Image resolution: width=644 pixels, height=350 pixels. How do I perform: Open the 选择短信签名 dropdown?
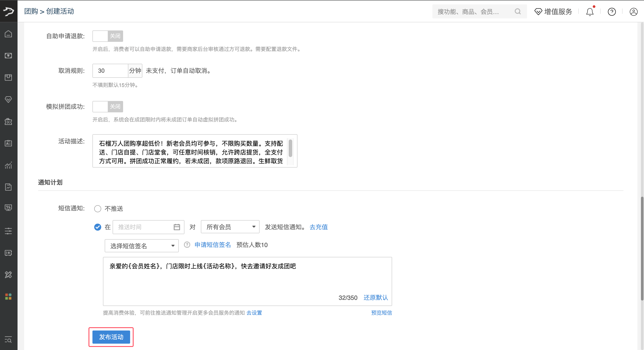tap(142, 246)
